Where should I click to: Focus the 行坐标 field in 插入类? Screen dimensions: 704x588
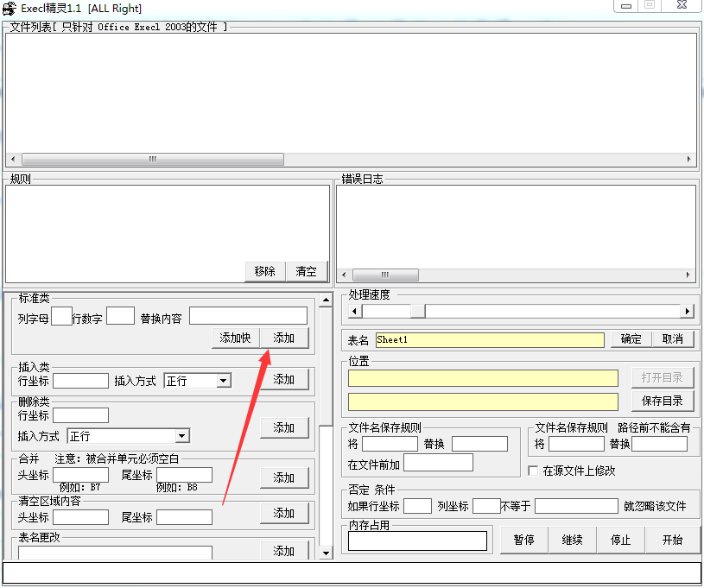click(x=81, y=381)
